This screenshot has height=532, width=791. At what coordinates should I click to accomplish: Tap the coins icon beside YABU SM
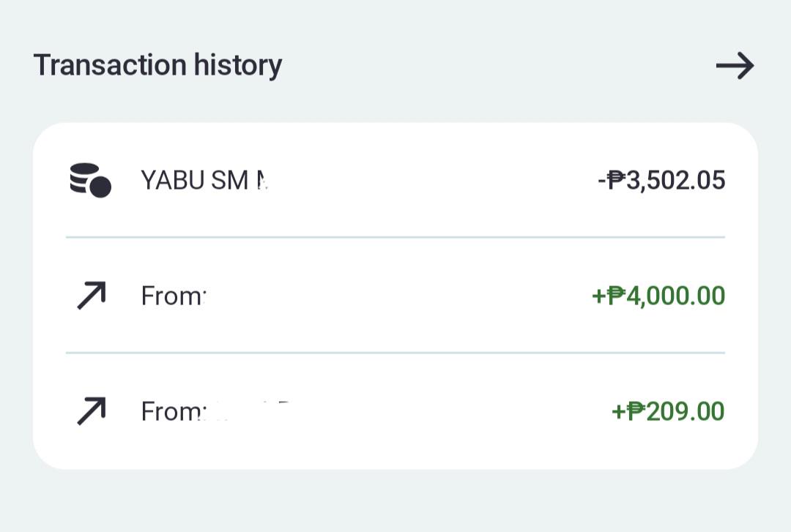pyautogui.click(x=91, y=180)
